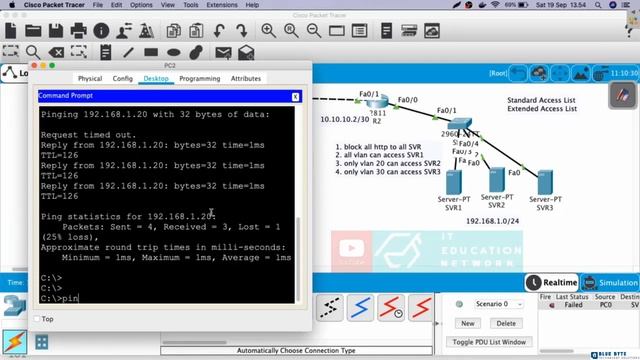Click the Zoom Out magnifier icon
The image size is (640, 360).
pos(313,31)
